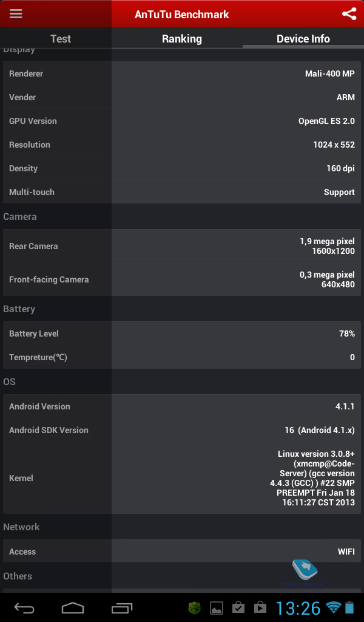Tap the Renderer Mali-400 MP row
This screenshot has width=364, height=622.
pos(182,73)
